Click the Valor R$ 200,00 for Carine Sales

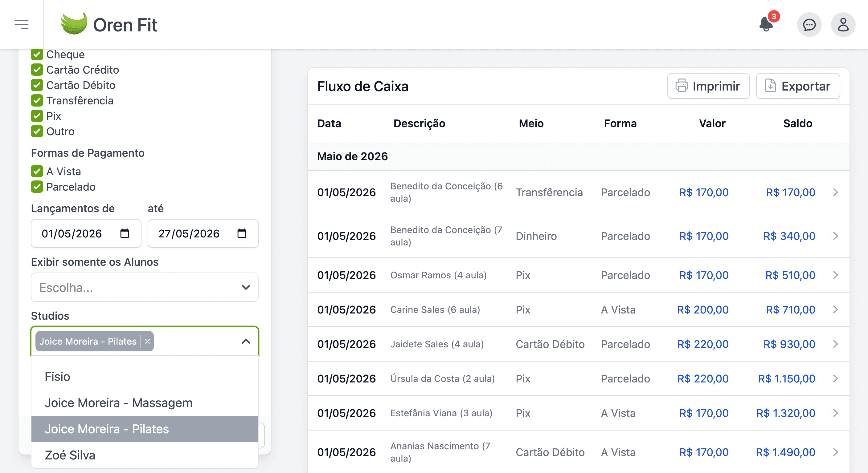[703, 310]
